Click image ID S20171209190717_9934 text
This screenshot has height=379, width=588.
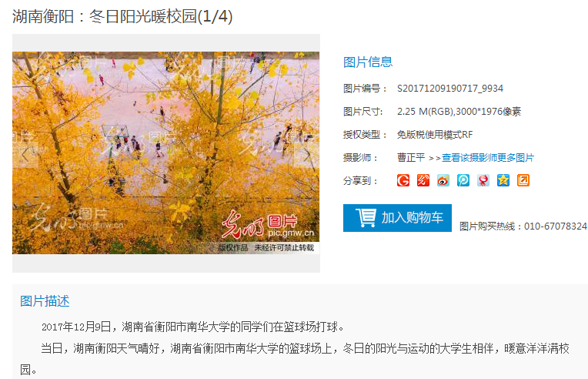(x=450, y=89)
